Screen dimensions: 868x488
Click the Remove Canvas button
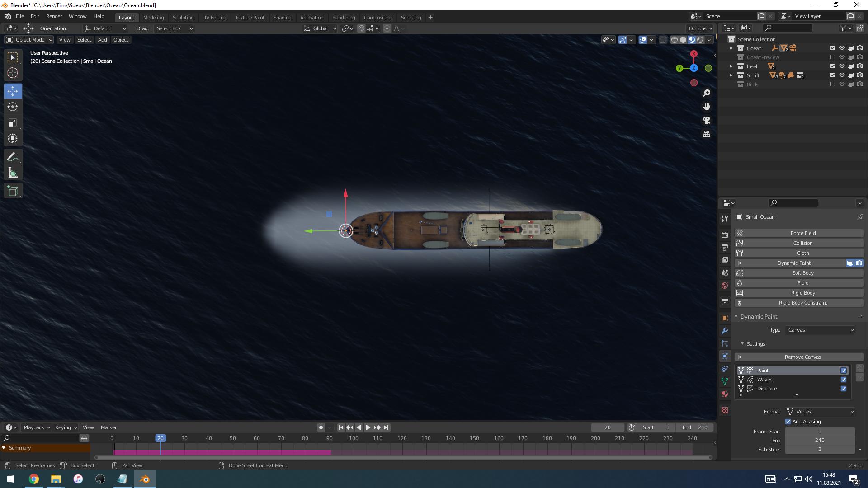[x=799, y=357]
